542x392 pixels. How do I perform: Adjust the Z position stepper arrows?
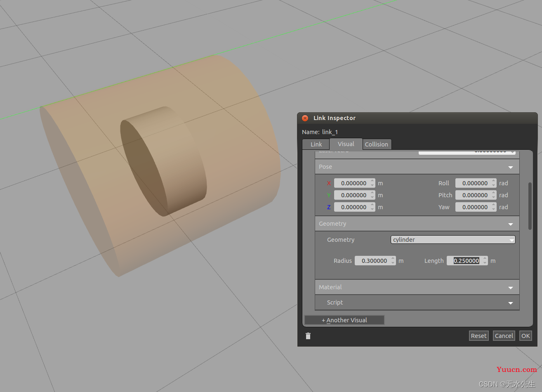372,207
